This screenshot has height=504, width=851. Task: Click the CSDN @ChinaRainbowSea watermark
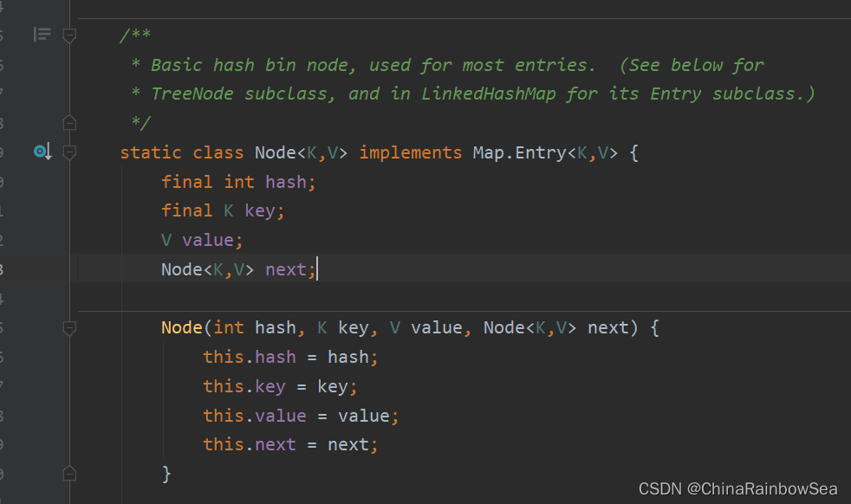737,488
